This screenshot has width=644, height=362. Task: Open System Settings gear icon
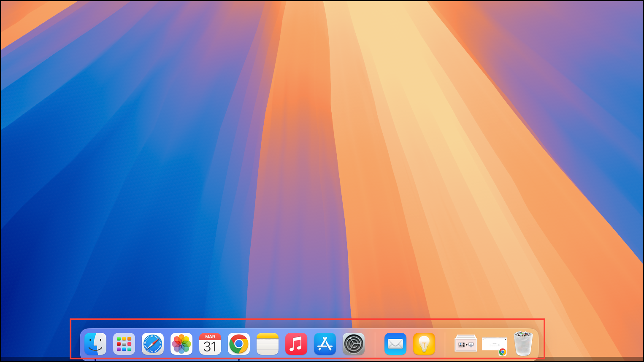(x=354, y=344)
